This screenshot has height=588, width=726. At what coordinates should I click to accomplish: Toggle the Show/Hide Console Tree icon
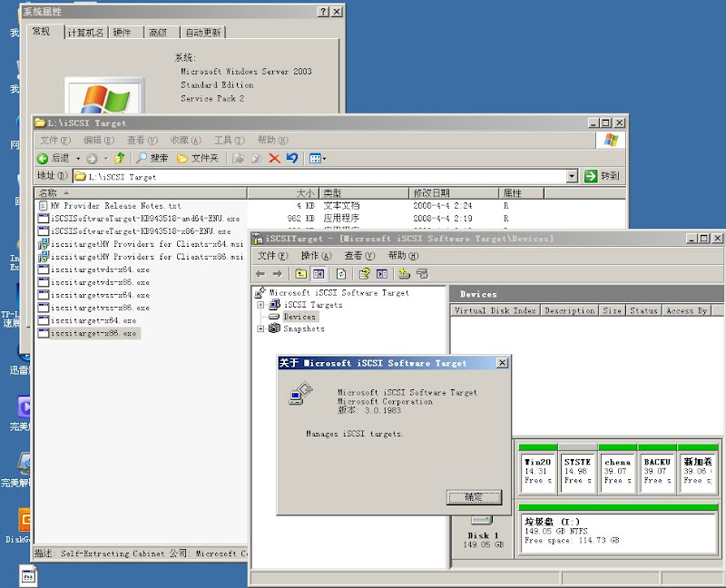(319, 274)
